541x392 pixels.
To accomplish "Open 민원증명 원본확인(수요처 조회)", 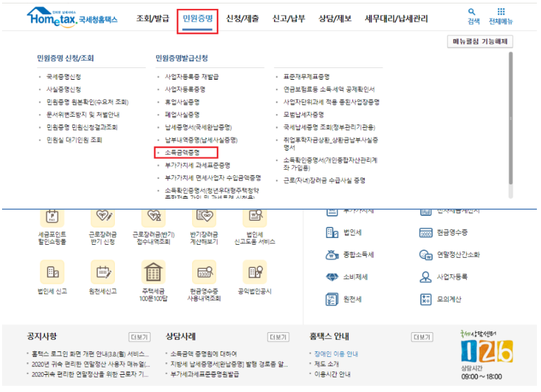I will pyautogui.click(x=87, y=102).
